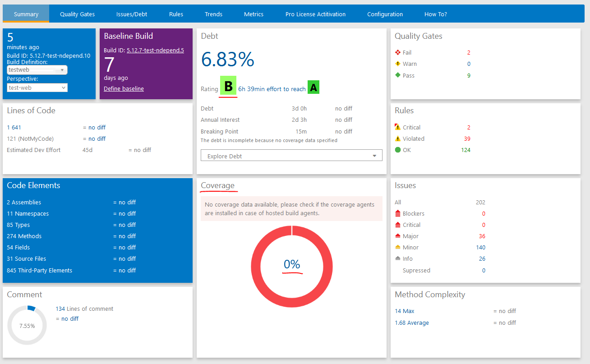Open the How To? tab
Screen dimensions: 590x364
coord(436,14)
